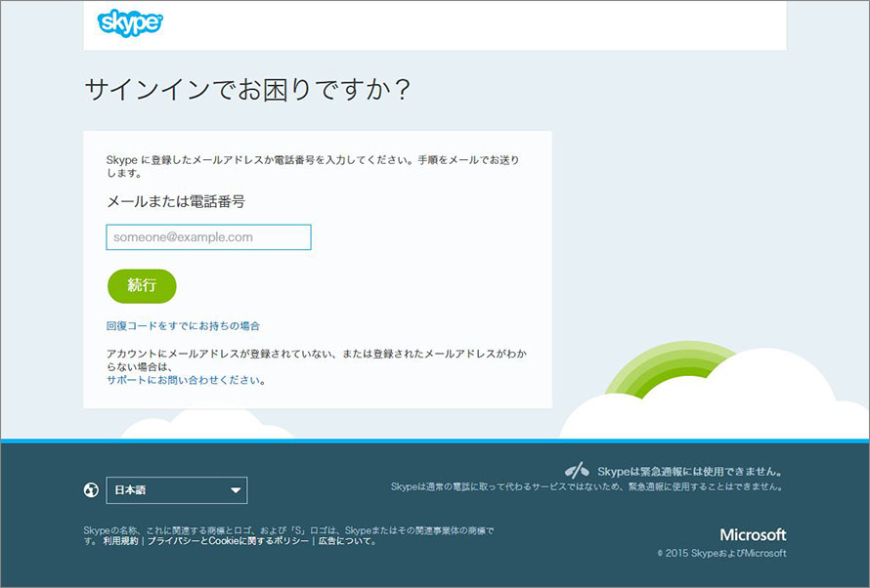This screenshot has height=588, width=870.
Task: Click the Skypeは緊急通報には使用できません。 notice text
Action: pyautogui.click(x=690, y=472)
